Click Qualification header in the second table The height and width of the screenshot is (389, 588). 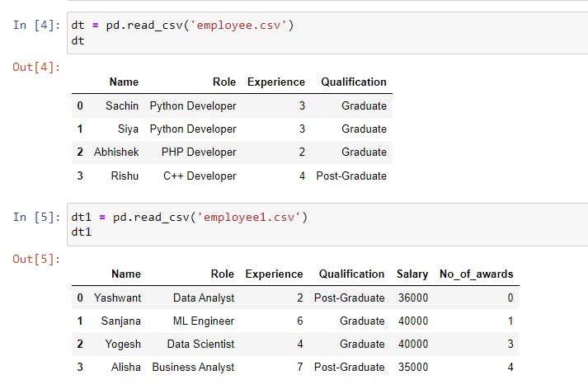coord(351,274)
